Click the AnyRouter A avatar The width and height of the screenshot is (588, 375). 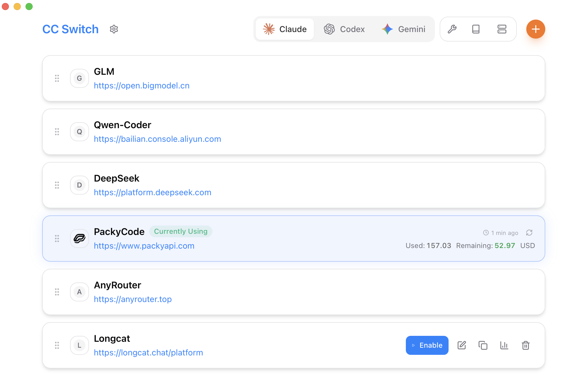pyautogui.click(x=80, y=292)
